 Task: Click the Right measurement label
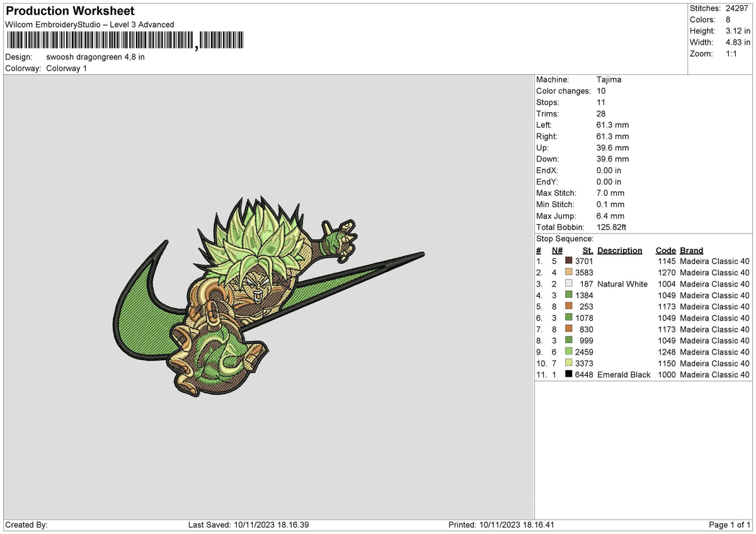tap(547, 136)
